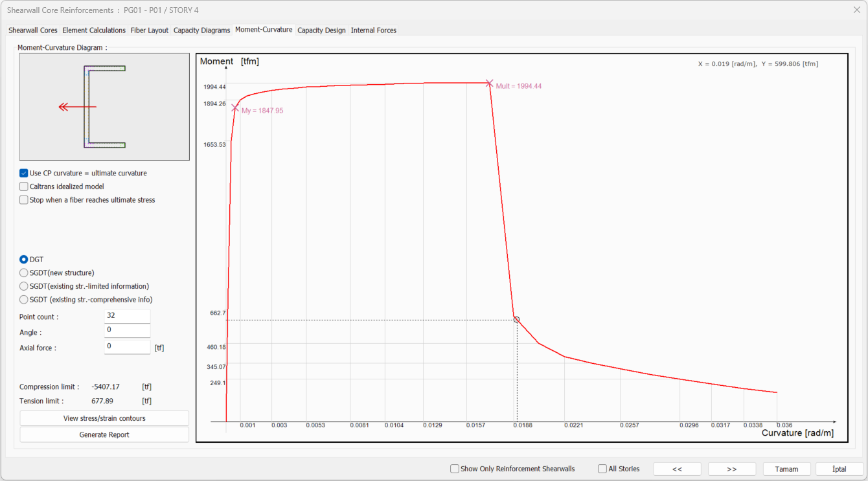Screen dimensions: 868x481
Task: Click the 1653.53 moment axis label
Action: 214,144
